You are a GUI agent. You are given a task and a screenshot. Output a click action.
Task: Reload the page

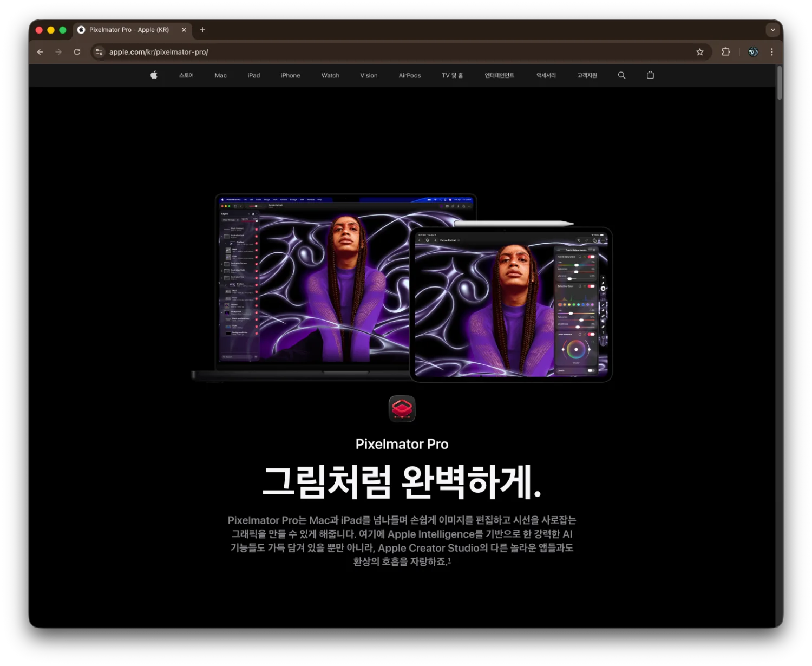77,52
